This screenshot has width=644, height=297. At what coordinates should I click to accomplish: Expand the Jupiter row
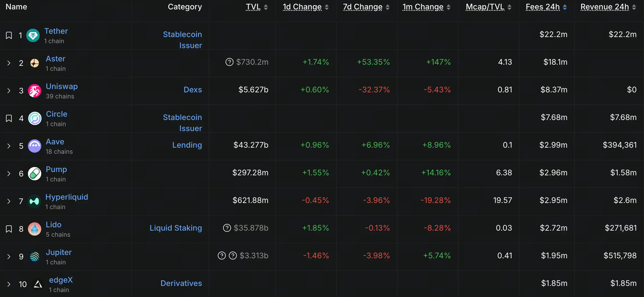pos(9,257)
